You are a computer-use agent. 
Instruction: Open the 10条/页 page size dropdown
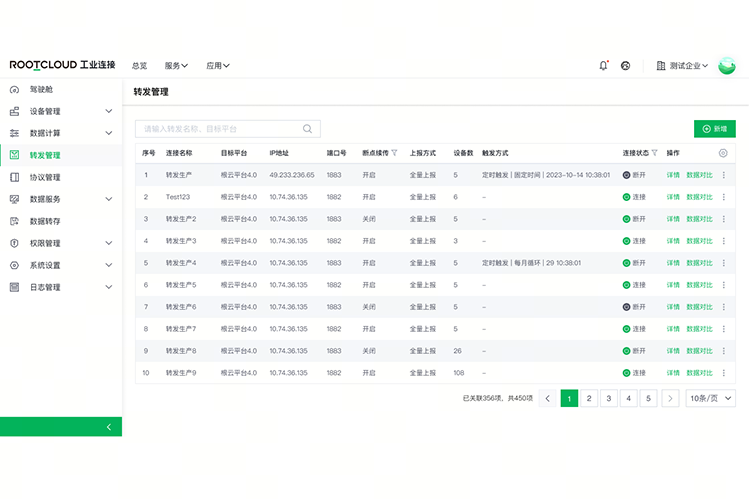(x=711, y=398)
